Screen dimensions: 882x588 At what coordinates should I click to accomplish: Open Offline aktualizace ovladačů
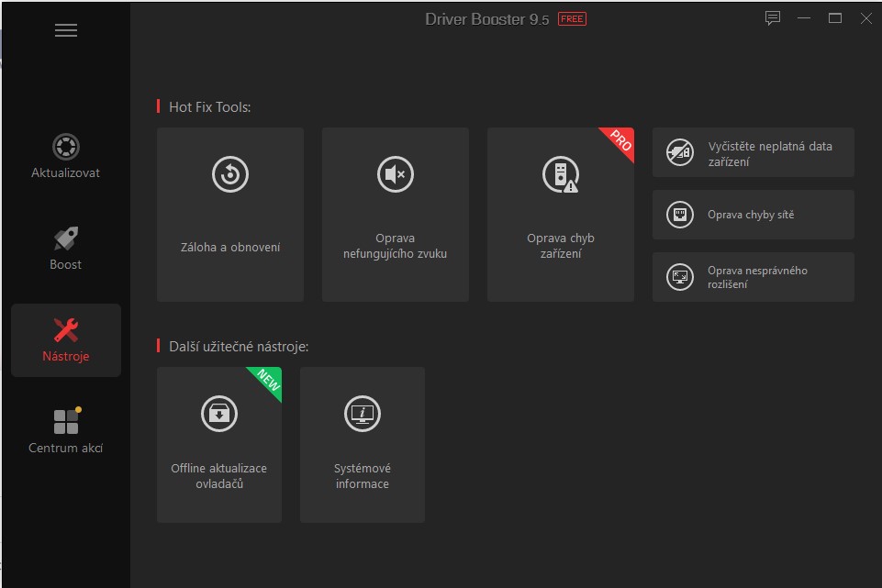coord(219,445)
